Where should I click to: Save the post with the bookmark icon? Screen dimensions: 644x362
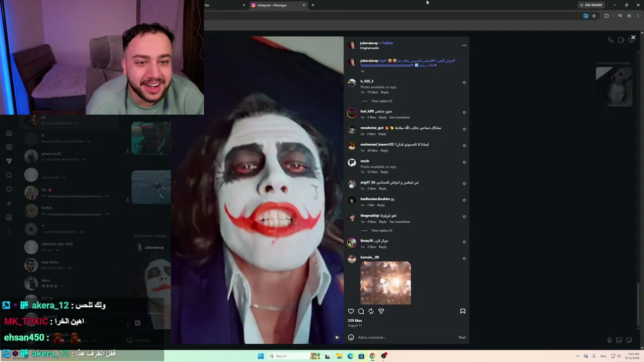463,311
